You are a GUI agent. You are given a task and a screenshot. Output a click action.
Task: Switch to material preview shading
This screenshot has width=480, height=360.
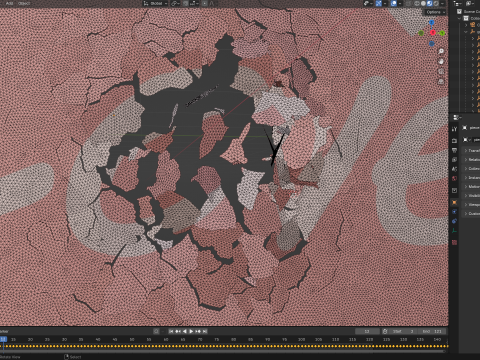click(x=430, y=3)
